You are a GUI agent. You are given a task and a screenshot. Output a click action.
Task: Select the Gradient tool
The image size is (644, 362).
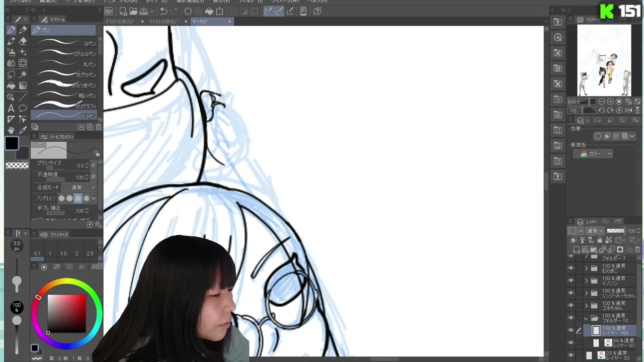click(x=23, y=85)
